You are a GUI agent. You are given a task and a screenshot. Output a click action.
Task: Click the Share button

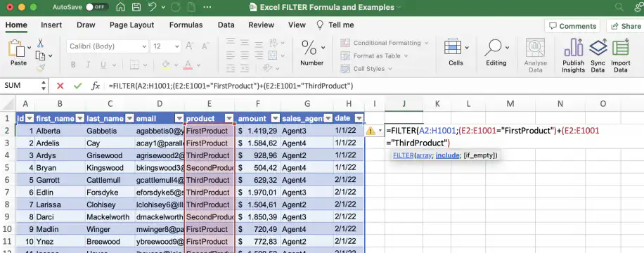tap(626, 26)
